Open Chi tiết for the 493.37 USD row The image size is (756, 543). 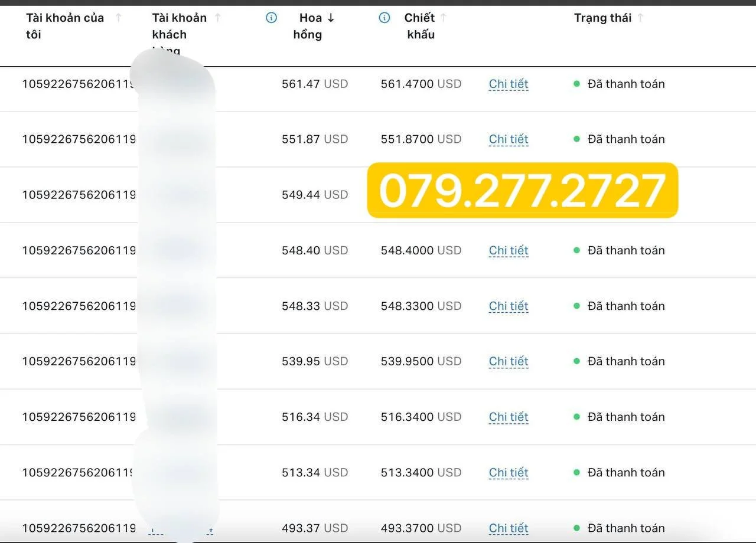coord(508,528)
